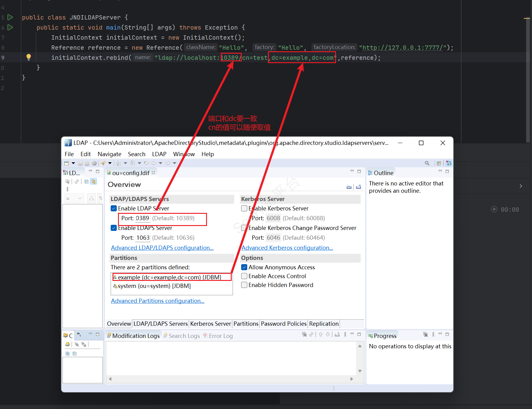
Task: Click the Open Perspective icon
Action: coord(439,163)
